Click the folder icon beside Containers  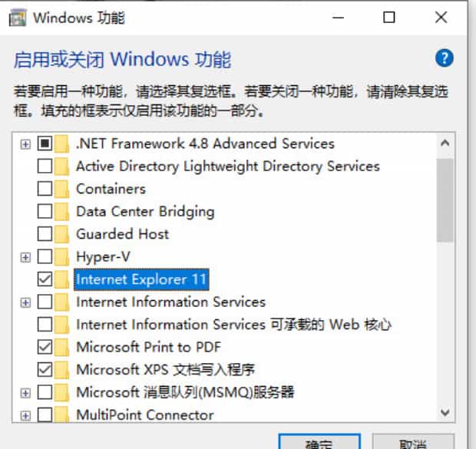[x=63, y=189]
